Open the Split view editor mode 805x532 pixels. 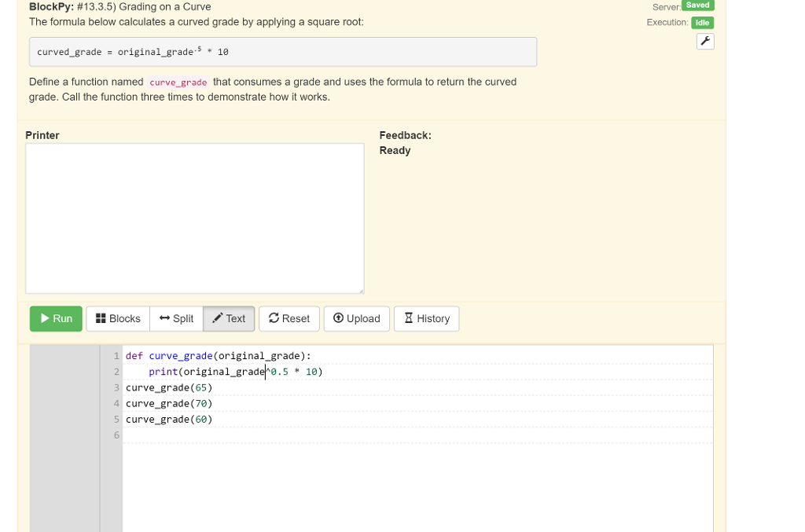tap(176, 318)
